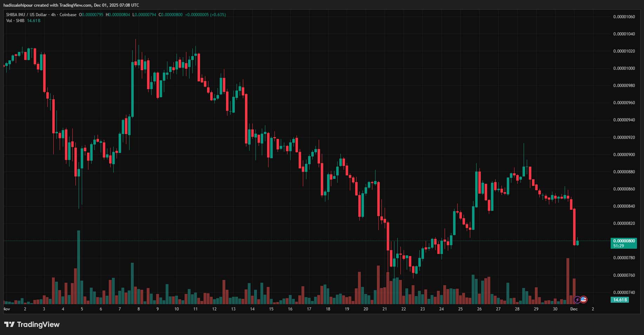Click the TradingView logo at bottom left
644x335 pixels.
[32, 324]
